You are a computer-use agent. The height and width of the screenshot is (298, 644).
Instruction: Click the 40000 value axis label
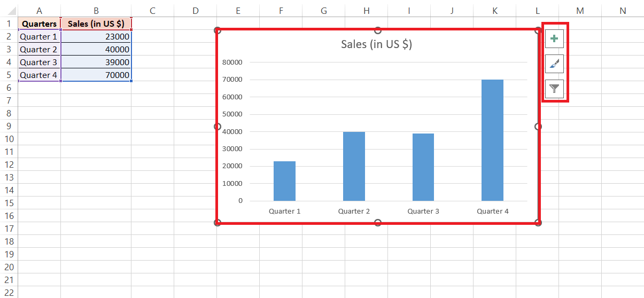(232, 131)
